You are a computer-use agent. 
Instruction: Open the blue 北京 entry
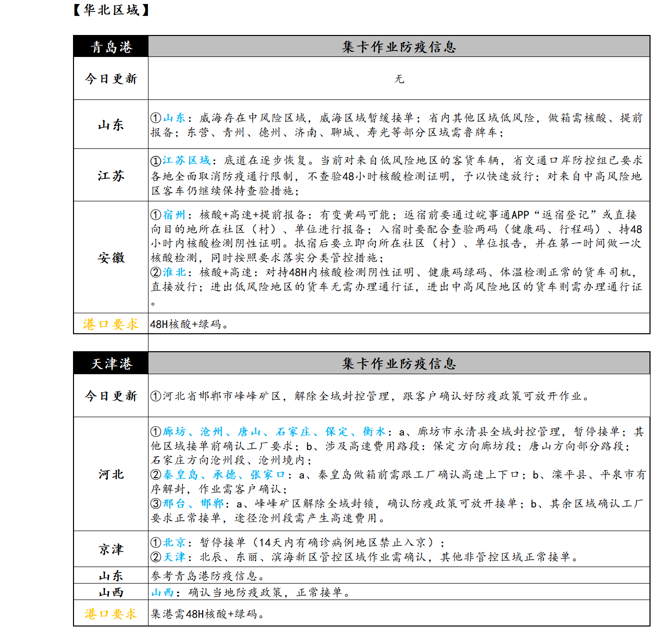(x=174, y=543)
